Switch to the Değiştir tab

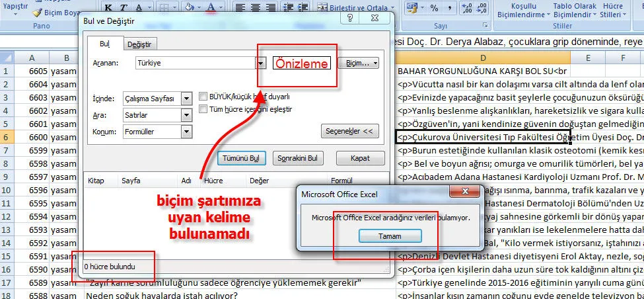pyautogui.click(x=139, y=44)
